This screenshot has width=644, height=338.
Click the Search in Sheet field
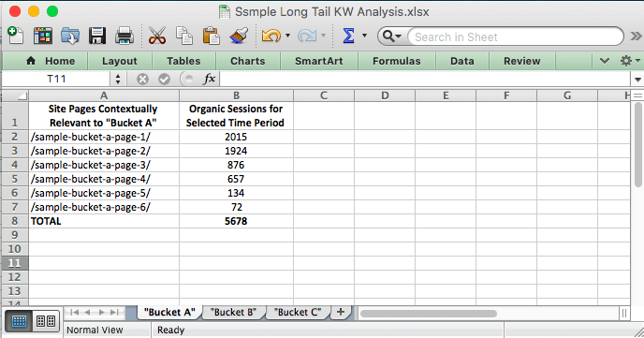click(516, 37)
